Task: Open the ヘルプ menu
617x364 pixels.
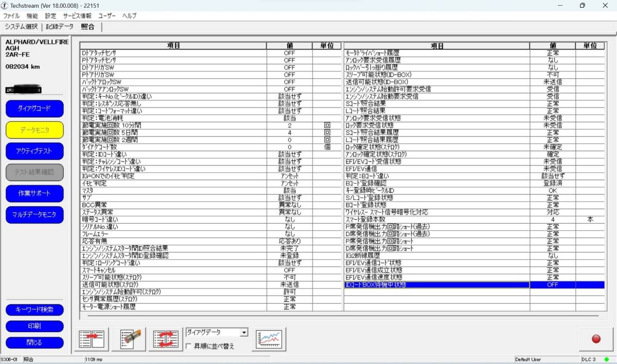Action: tap(129, 16)
